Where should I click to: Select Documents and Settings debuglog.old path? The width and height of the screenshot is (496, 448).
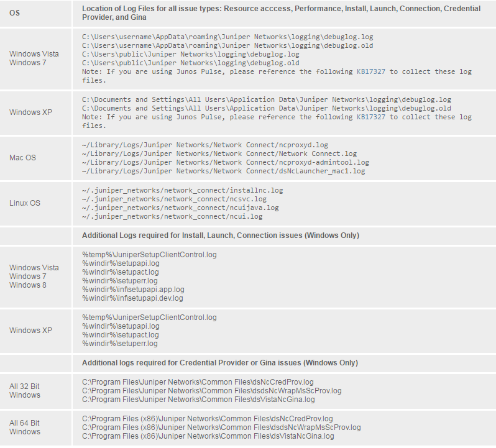coord(267,108)
